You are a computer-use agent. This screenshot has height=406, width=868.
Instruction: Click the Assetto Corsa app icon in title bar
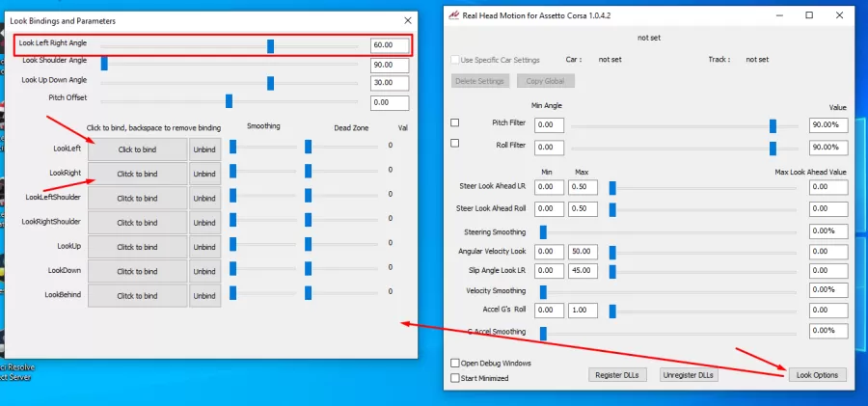coord(453,15)
